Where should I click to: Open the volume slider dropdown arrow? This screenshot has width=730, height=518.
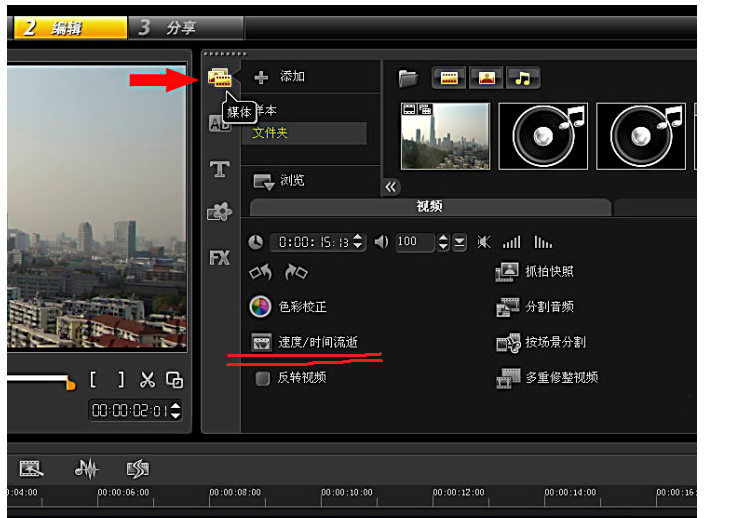tap(460, 242)
